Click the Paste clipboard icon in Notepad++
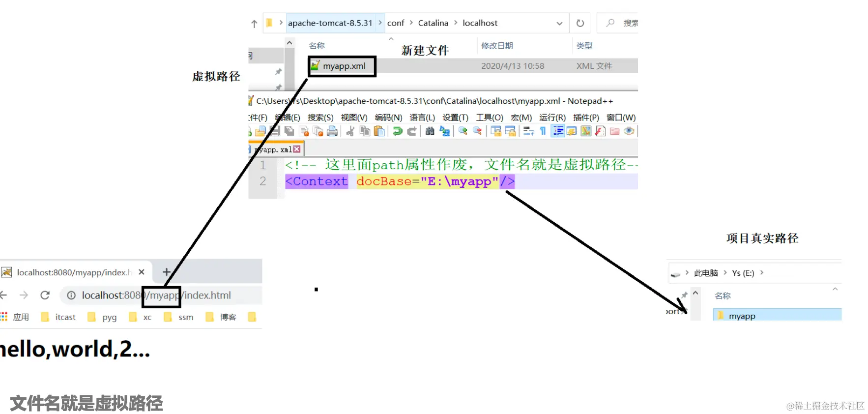Screen dimensions: 868x414 [379, 131]
